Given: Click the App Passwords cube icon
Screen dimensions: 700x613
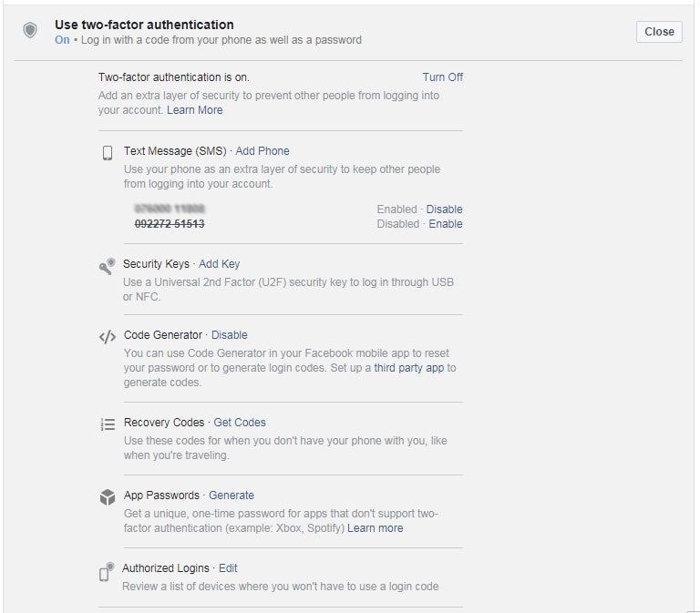Looking at the screenshot, I should (108, 497).
